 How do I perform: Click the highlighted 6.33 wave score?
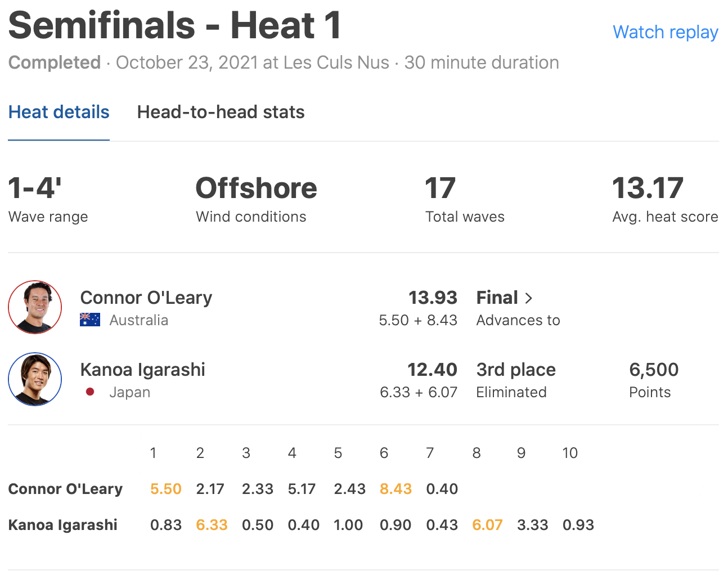[212, 525]
